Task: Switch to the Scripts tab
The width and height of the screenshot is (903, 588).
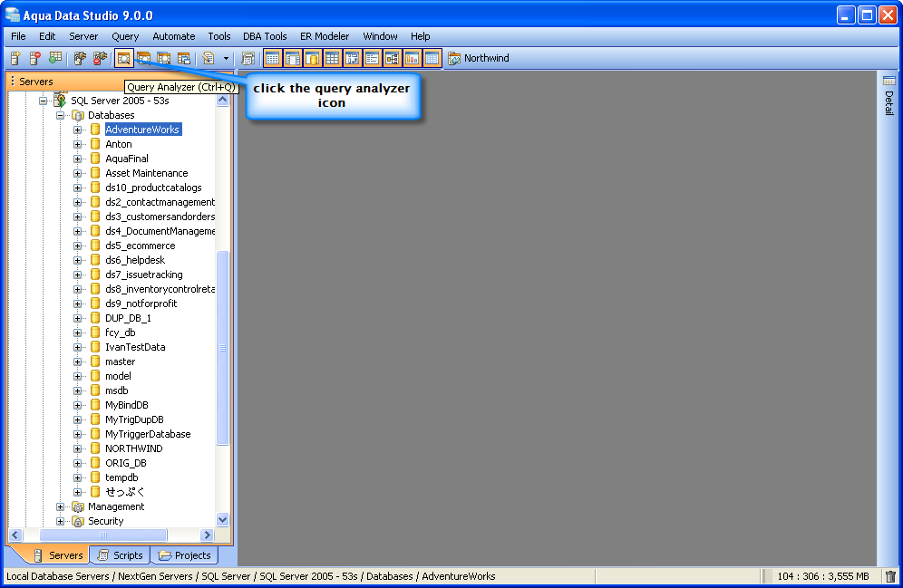Action: click(x=121, y=555)
